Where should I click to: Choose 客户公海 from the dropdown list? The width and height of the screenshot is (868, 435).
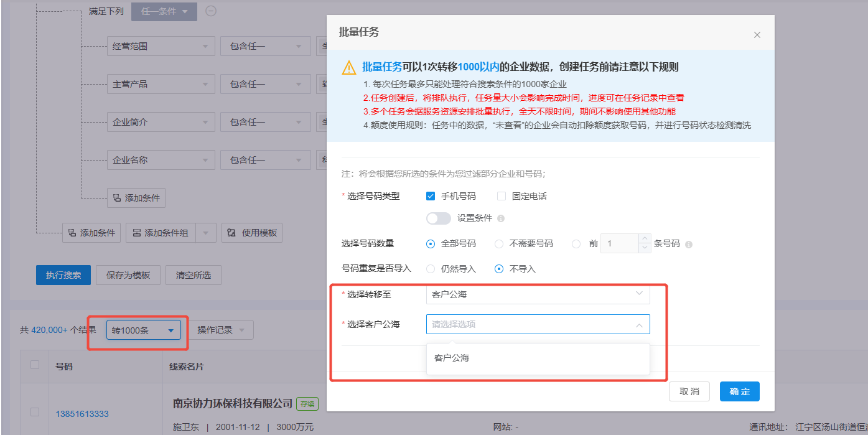tap(452, 358)
